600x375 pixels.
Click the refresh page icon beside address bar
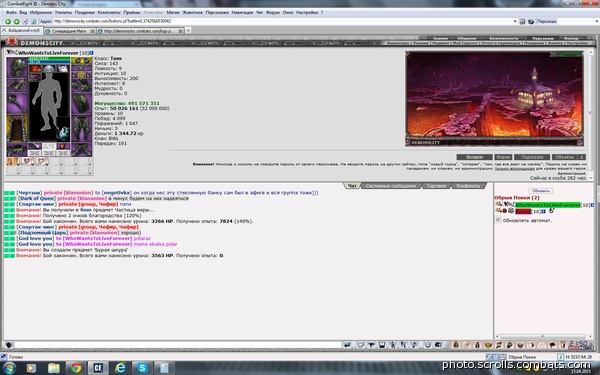point(33,21)
